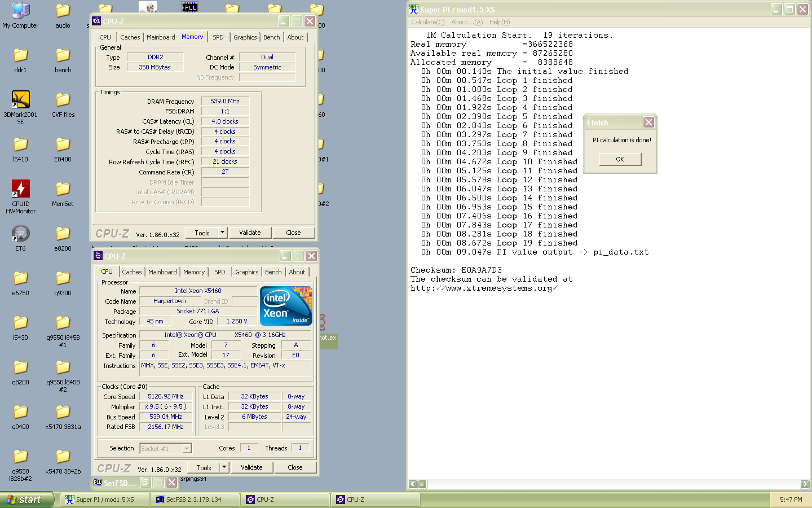Open Caches tab in lower CPU-Z window
Viewport: 812px width, 508px height.
[x=132, y=272]
